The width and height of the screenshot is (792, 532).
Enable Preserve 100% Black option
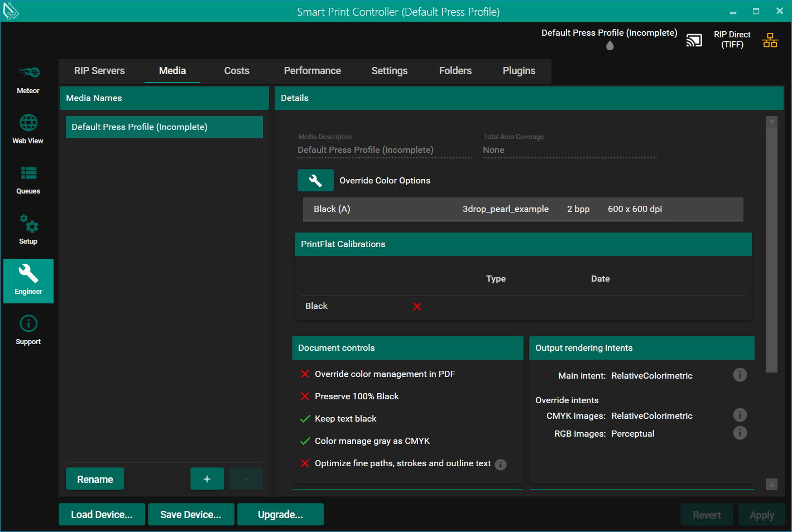(305, 396)
